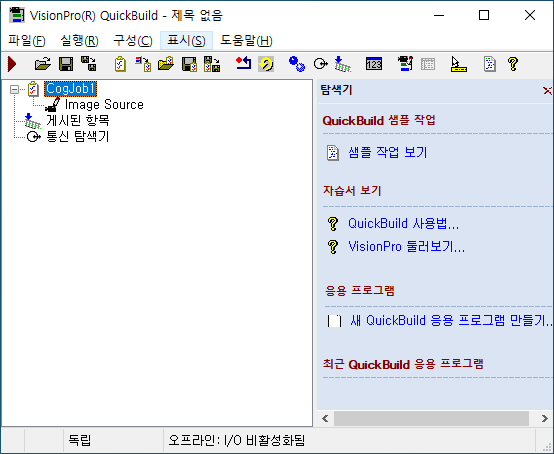
Task: Click the save application as icon
Action: point(89,64)
